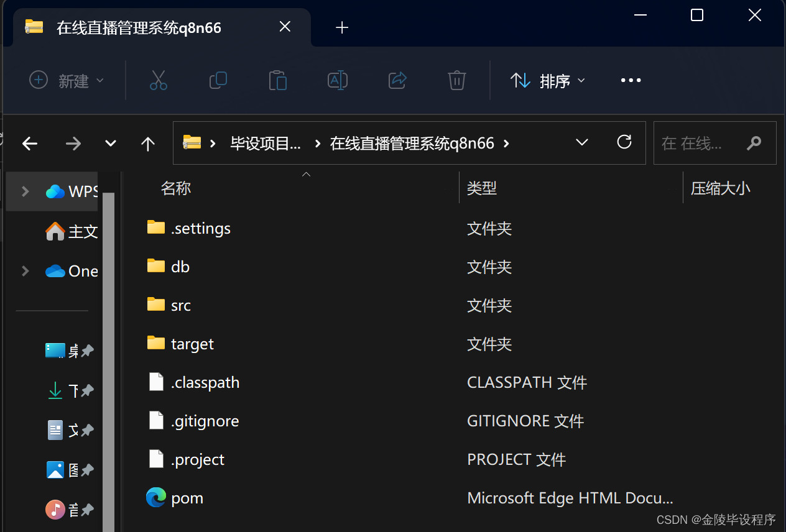Click the .gitignore file icon
The image size is (786, 532).
click(156, 420)
